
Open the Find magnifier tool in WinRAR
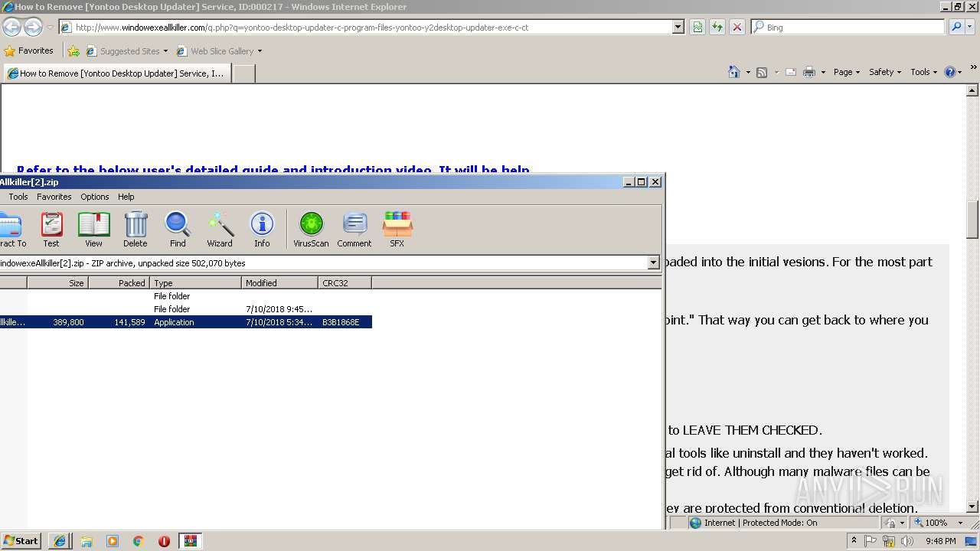pos(178,230)
